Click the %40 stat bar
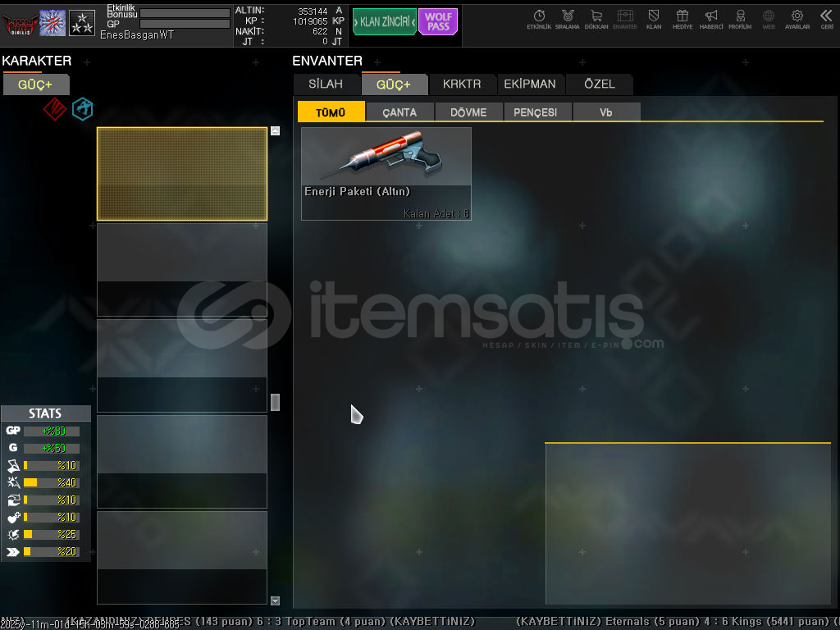 52,482
